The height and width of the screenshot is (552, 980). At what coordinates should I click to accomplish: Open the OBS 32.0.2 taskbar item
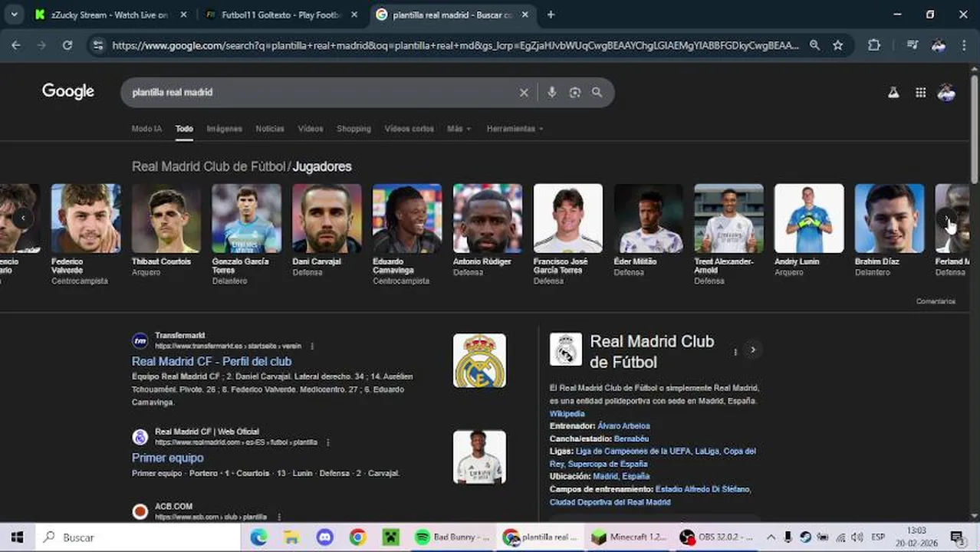(x=718, y=537)
